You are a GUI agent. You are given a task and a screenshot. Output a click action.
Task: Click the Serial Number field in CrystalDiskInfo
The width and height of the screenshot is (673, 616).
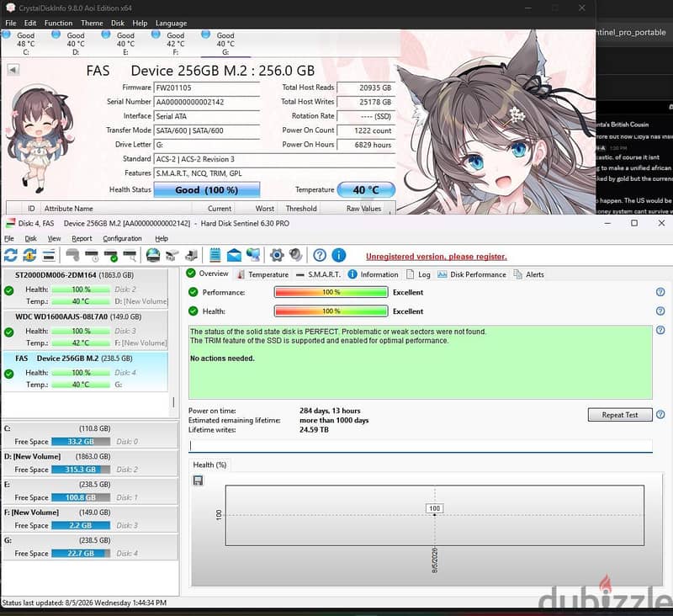pos(207,102)
